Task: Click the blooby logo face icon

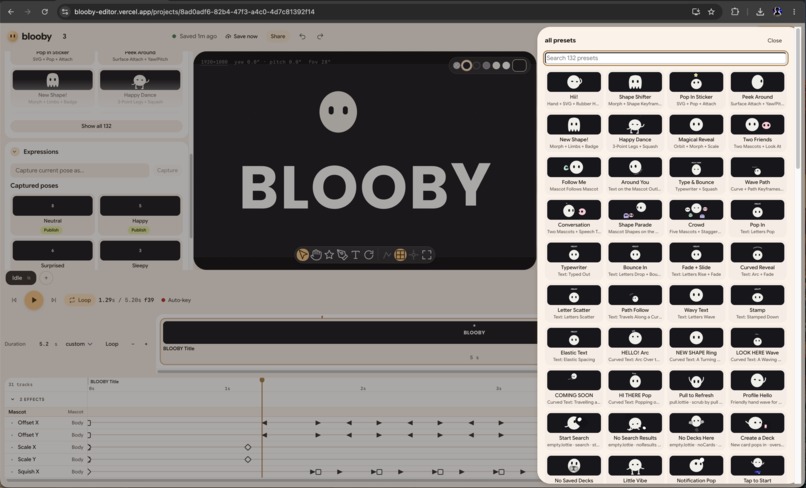Action: click(12, 37)
